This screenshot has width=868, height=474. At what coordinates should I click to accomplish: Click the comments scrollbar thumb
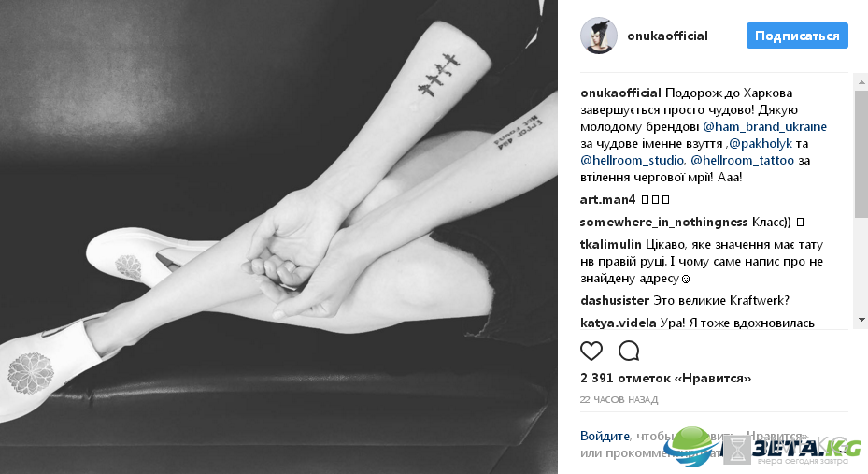[x=861, y=154]
